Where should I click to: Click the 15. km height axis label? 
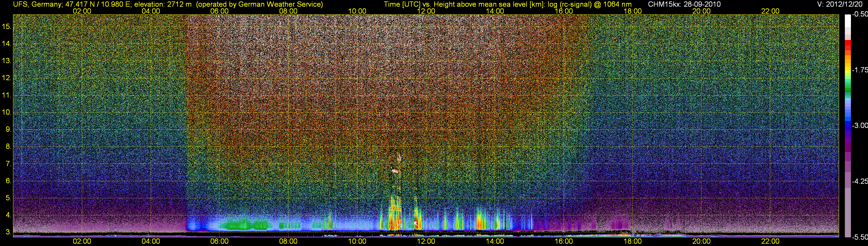click(x=6, y=26)
